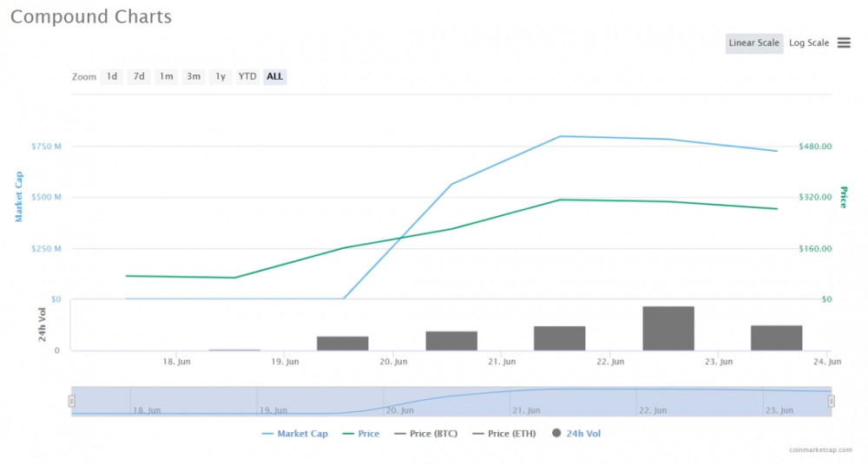Screen dimensions: 868x465
Task: Switch chart to Linear Scale
Action: (x=753, y=43)
